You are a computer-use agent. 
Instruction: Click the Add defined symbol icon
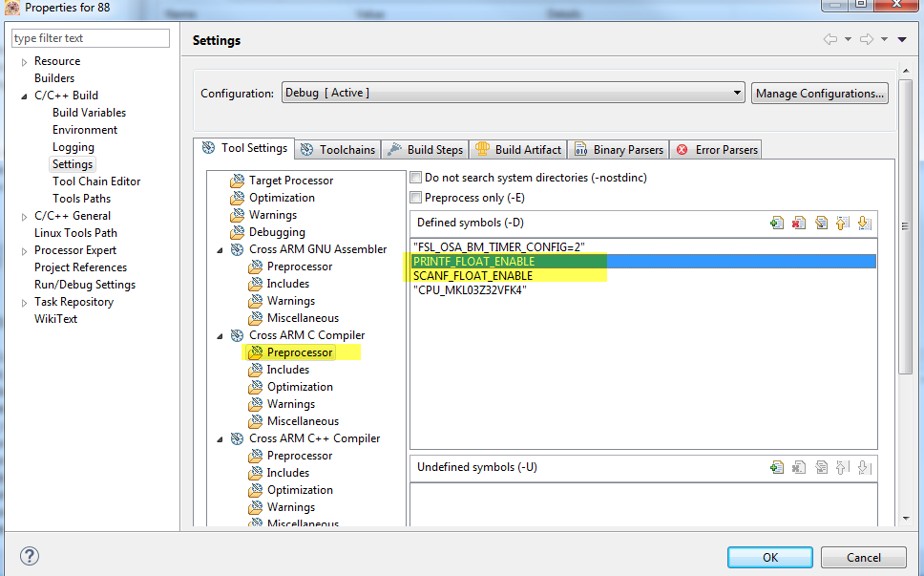pyautogui.click(x=777, y=223)
